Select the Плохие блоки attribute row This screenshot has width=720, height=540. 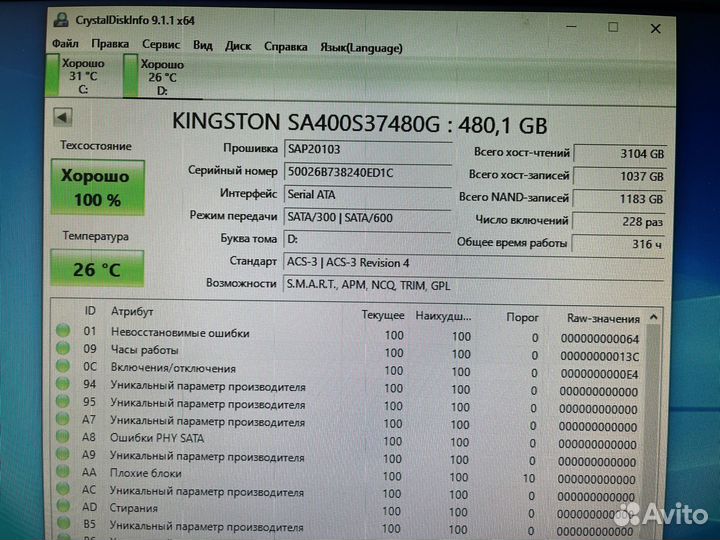click(x=348, y=475)
